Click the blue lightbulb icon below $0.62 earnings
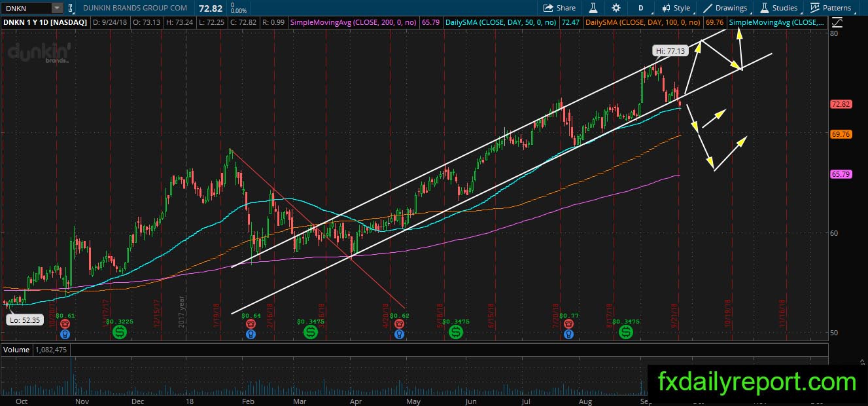868x406 pixels. [398, 333]
